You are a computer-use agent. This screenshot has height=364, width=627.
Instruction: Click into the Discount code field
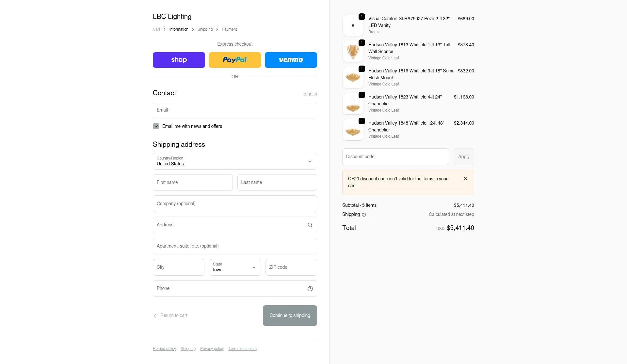point(395,157)
